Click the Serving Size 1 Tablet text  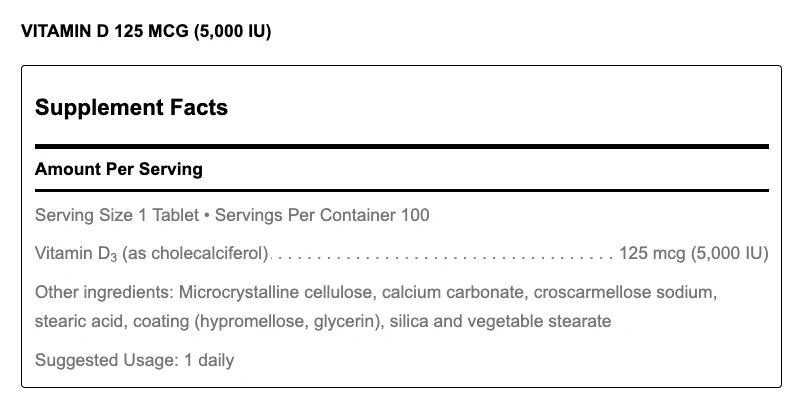tap(116, 215)
